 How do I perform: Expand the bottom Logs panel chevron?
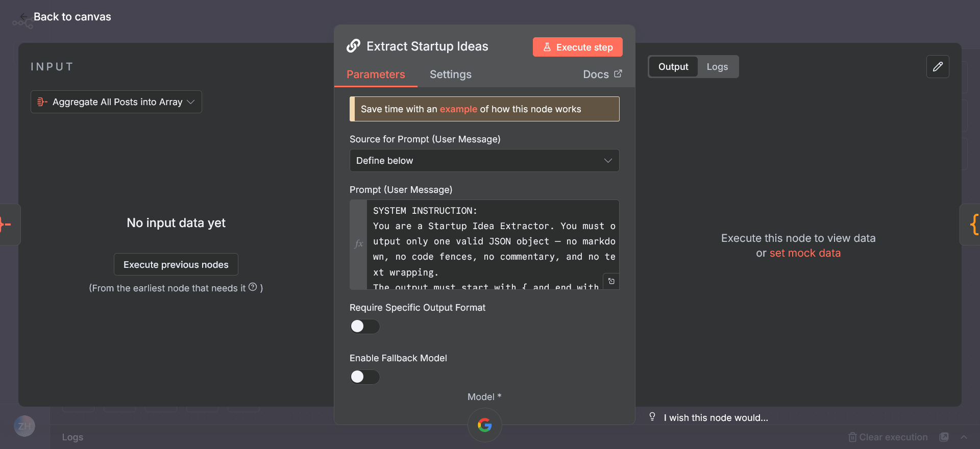click(x=964, y=437)
